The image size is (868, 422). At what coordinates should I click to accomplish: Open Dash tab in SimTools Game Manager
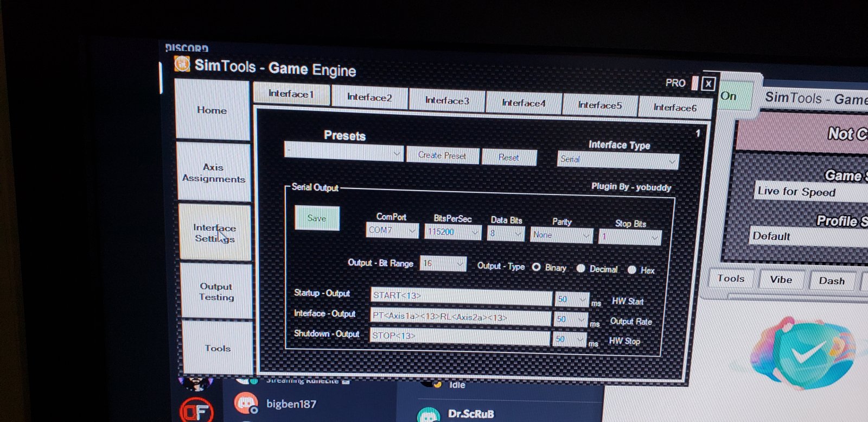[832, 281]
